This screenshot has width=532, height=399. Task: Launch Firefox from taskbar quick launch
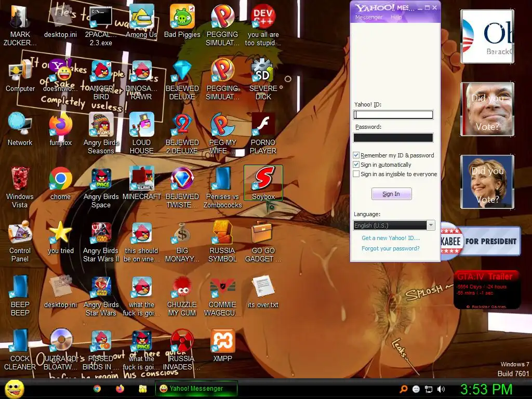(x=120, y=389)
